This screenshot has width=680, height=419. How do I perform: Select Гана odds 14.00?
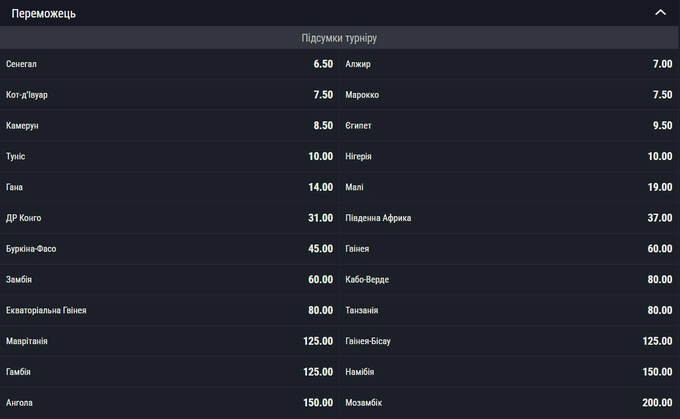[x=169, y=187]
